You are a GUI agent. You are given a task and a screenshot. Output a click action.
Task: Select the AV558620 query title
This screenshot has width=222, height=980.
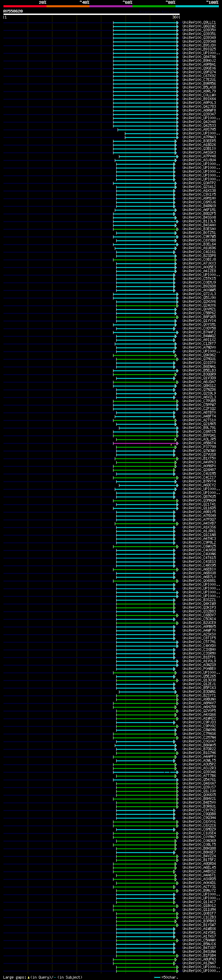point(13,11)
